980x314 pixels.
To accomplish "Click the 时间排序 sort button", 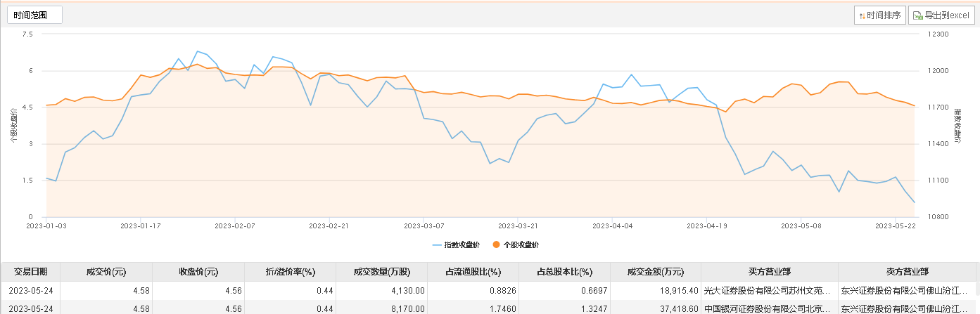I will coord(879,15).
